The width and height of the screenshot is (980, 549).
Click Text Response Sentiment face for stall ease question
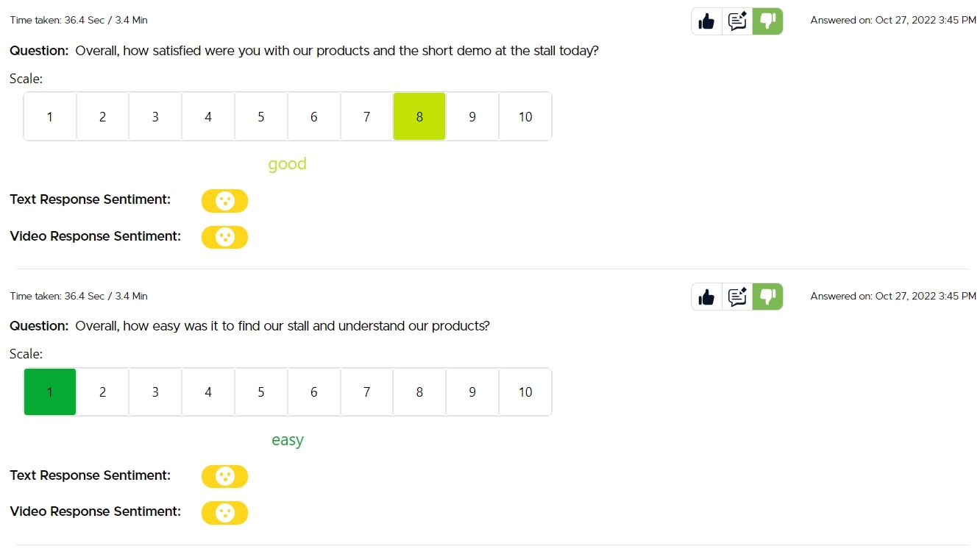(224, 477)
